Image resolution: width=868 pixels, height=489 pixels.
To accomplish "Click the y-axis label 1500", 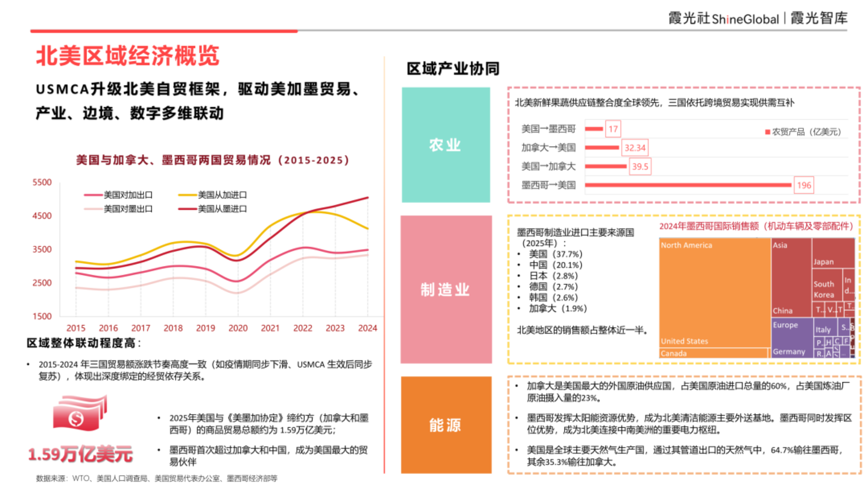I will click(x=42, y=316).
